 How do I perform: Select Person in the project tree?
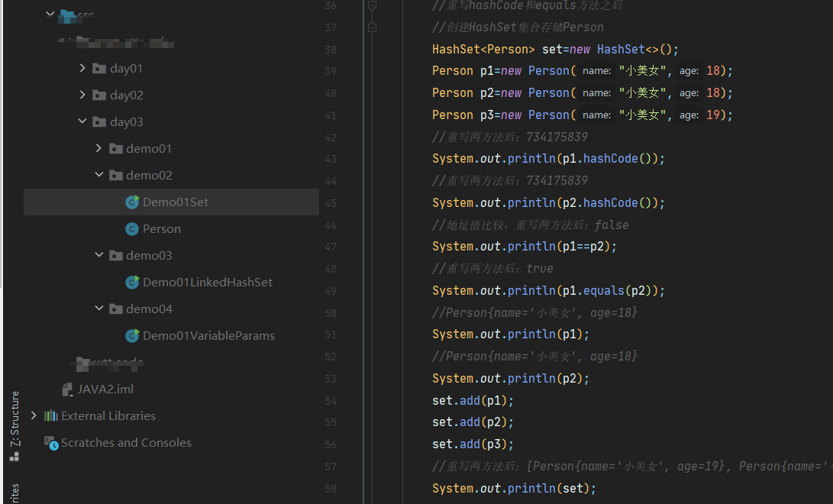[161, 228]
